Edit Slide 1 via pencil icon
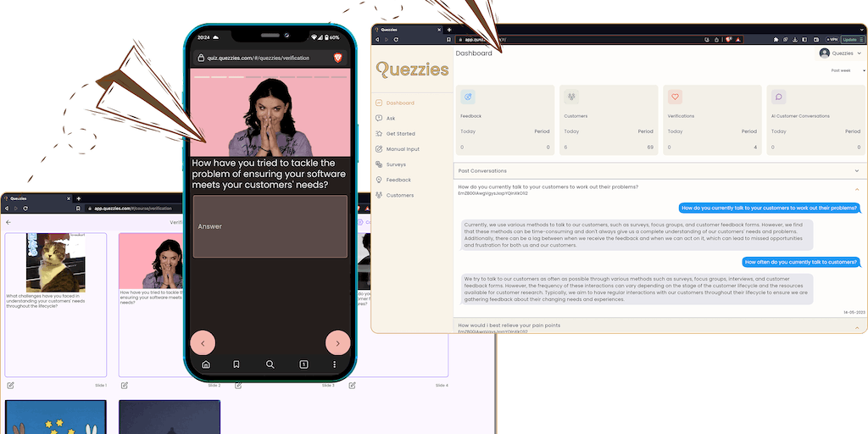 10,386
